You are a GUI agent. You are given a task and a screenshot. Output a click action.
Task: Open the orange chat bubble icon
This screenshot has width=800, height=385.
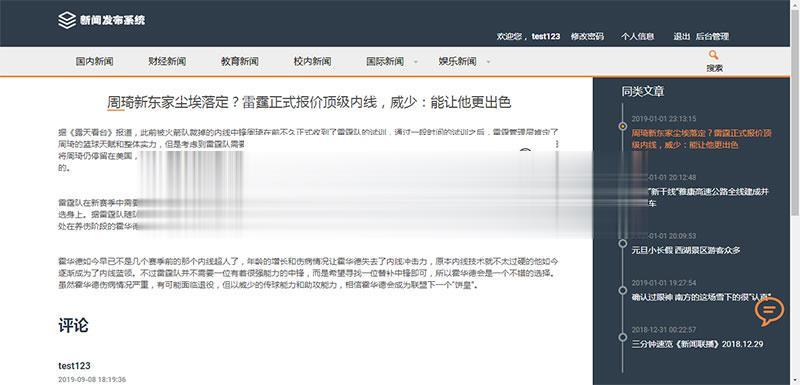coord(769,311)
